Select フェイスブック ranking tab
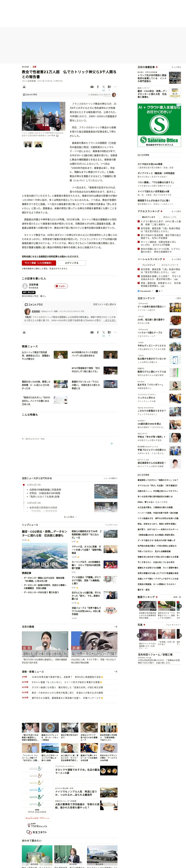Image resolution: width=186 pixels, height=868 pixels. 148,265
